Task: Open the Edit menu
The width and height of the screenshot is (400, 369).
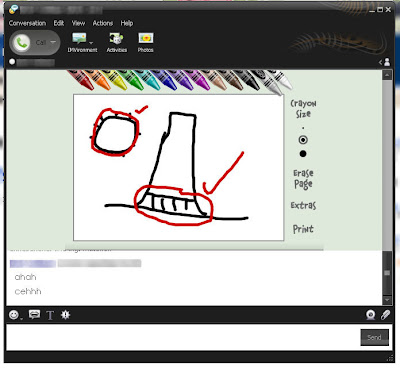Action: coord(59,23)
